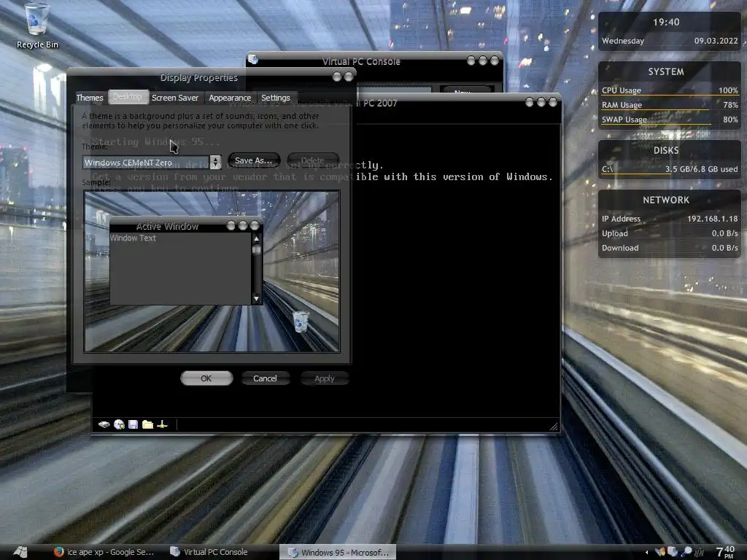Click the floppy disk status icon in Virtual PC window

pyautogui.click(x=133, y=424)
